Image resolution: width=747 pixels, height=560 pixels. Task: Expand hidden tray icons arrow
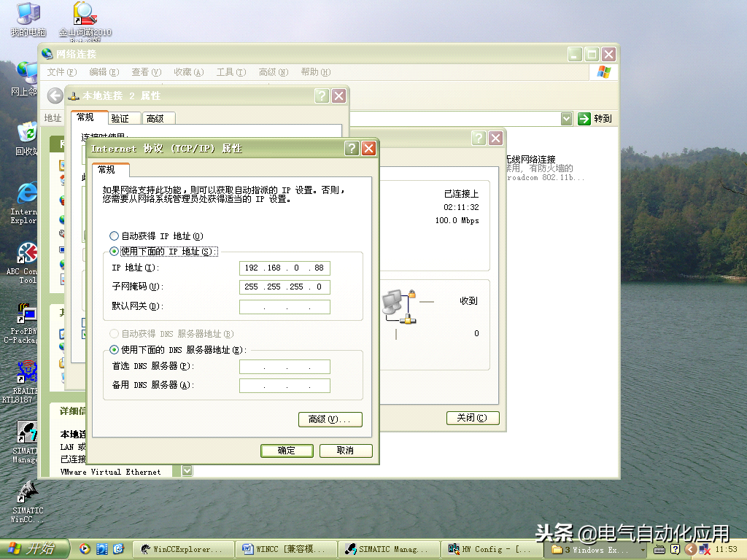pos(690,550)
